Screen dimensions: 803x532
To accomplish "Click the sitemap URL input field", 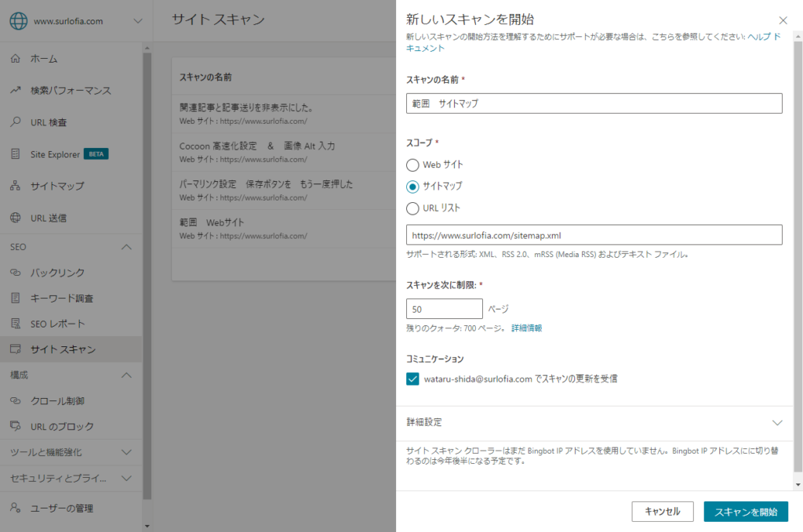I will point(594,234).
